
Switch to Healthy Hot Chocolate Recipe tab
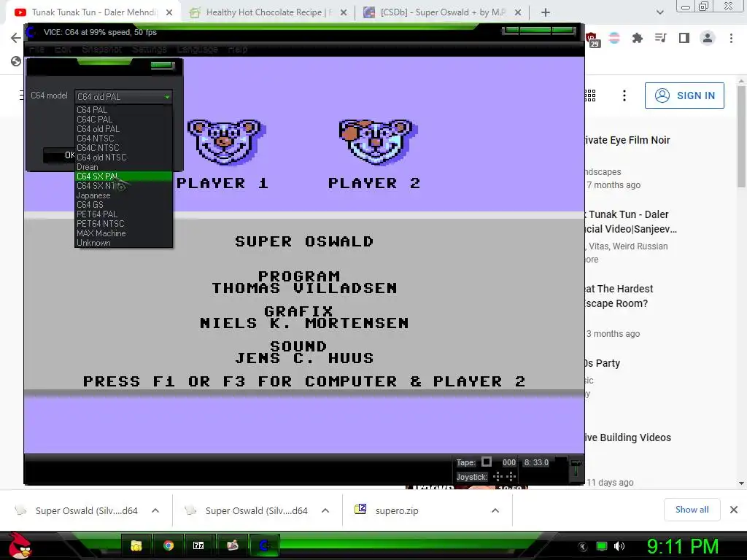[268, 12]
